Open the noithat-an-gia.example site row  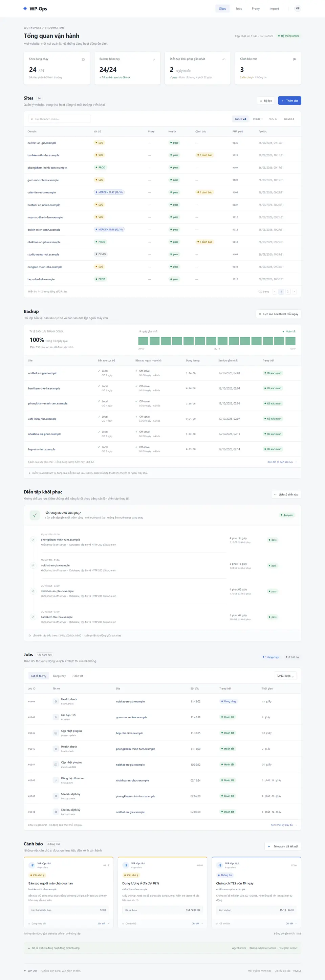tap(162, 143)
